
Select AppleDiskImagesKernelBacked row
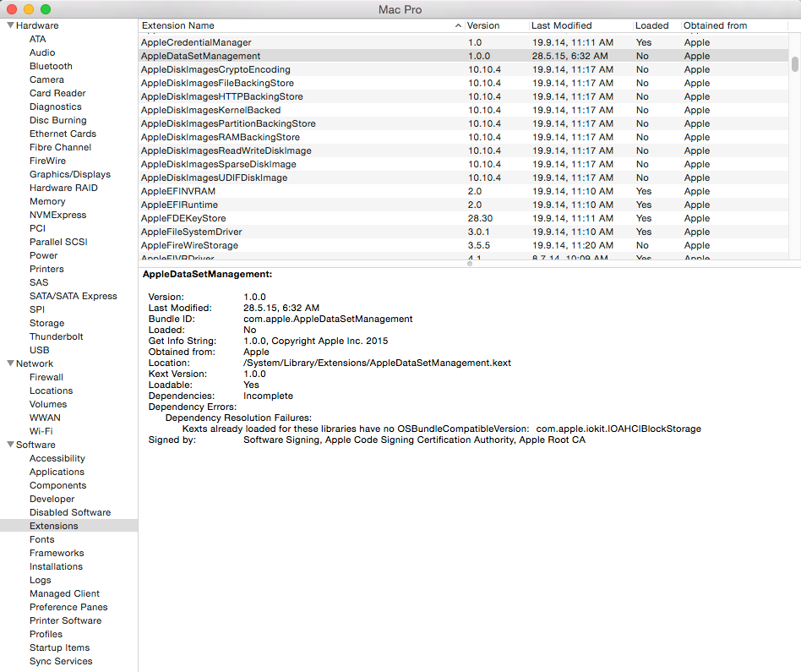pos(463,111)
